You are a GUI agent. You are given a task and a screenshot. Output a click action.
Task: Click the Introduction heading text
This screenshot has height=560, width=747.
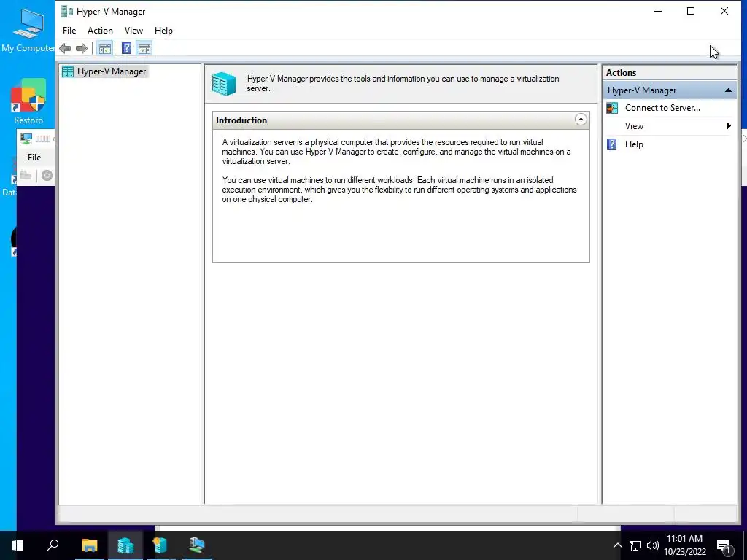pos(241,120)
